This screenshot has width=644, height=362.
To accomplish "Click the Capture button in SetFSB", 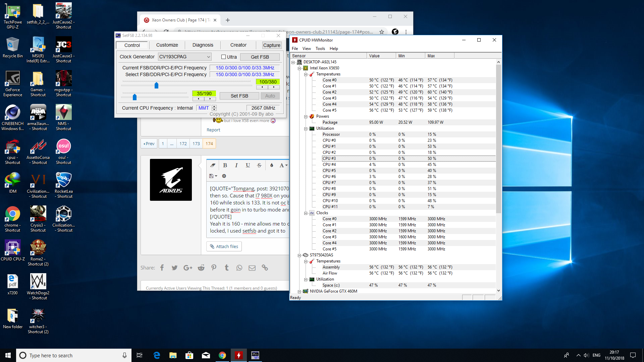I will click(272, 45).
